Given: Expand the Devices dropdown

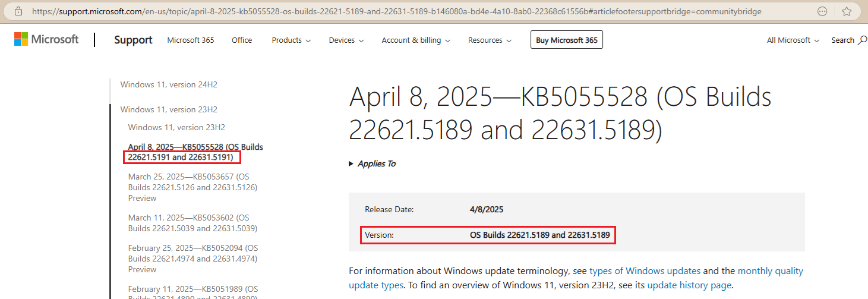Looking at the screenshot, I should coord(346,40).
